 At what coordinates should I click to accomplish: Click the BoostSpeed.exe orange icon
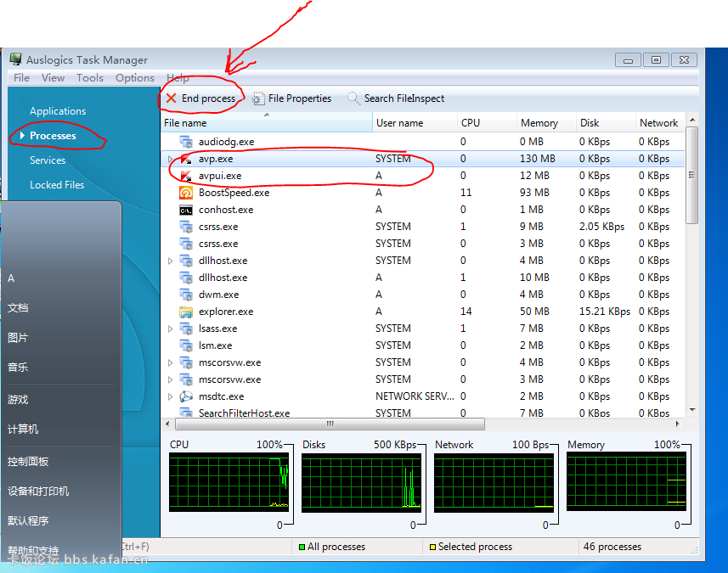(186, 193)
